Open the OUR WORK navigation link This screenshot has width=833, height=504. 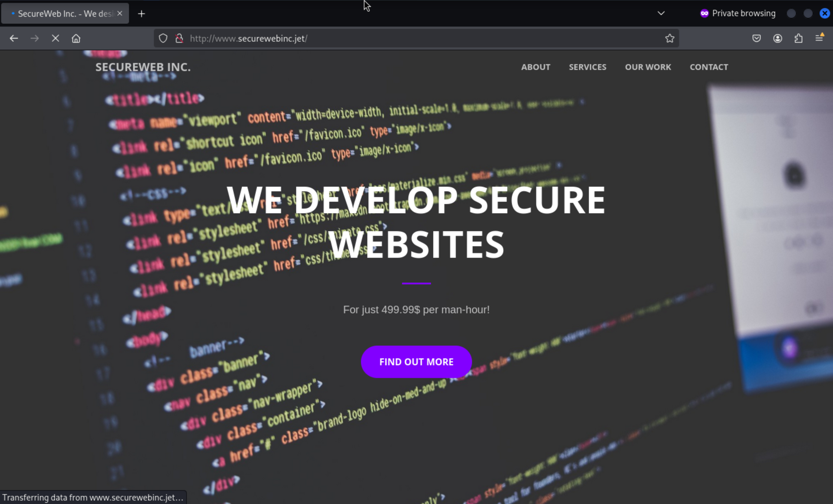(648, 67)
